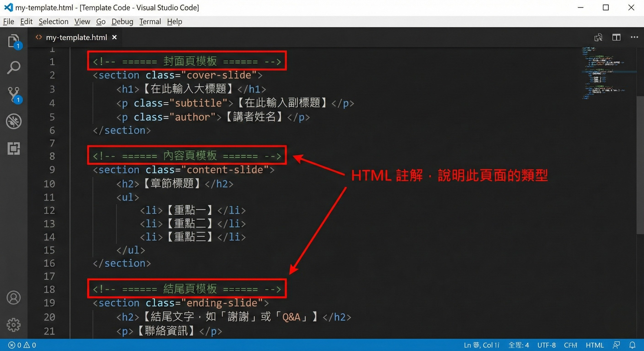Open the Explorer view in activity bar

point(13,41)
